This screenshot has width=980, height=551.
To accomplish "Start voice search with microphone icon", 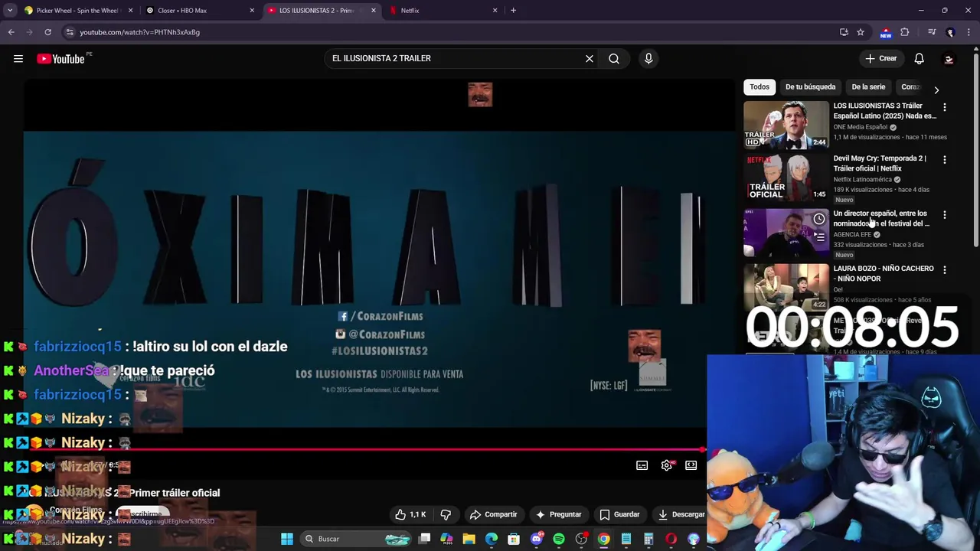I will 648,58.
